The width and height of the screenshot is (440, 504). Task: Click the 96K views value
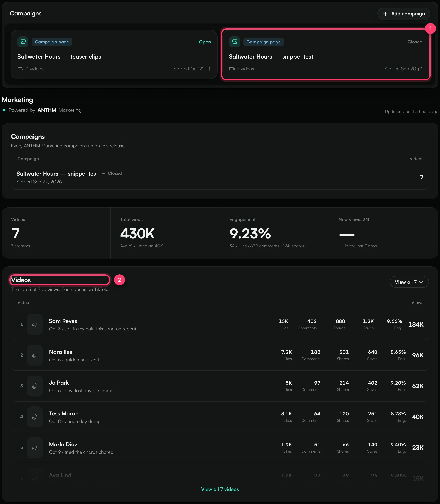click(418, 355)
